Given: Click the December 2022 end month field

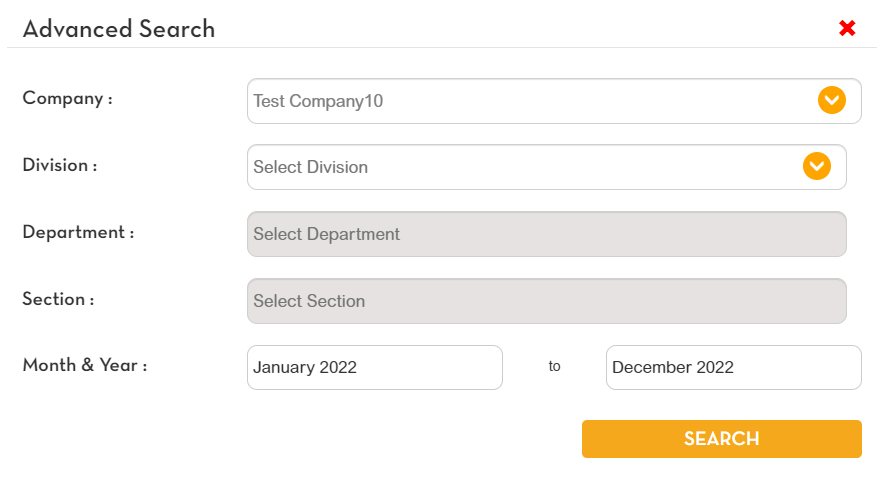Looking at the screenshot, I should point(733,367).
